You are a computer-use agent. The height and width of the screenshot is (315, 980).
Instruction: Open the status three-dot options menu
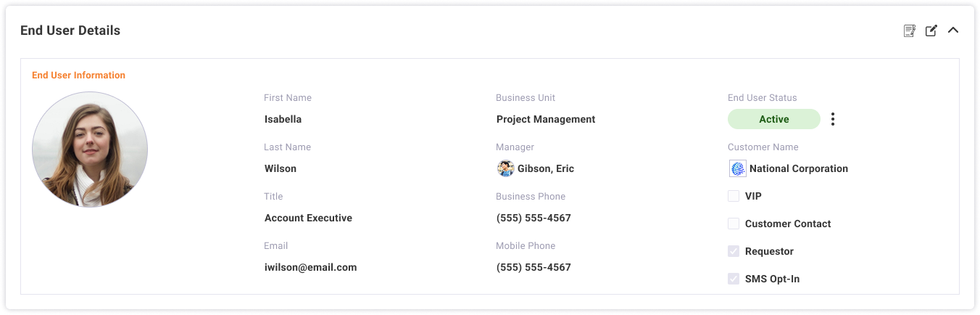(x=833, y=119)
